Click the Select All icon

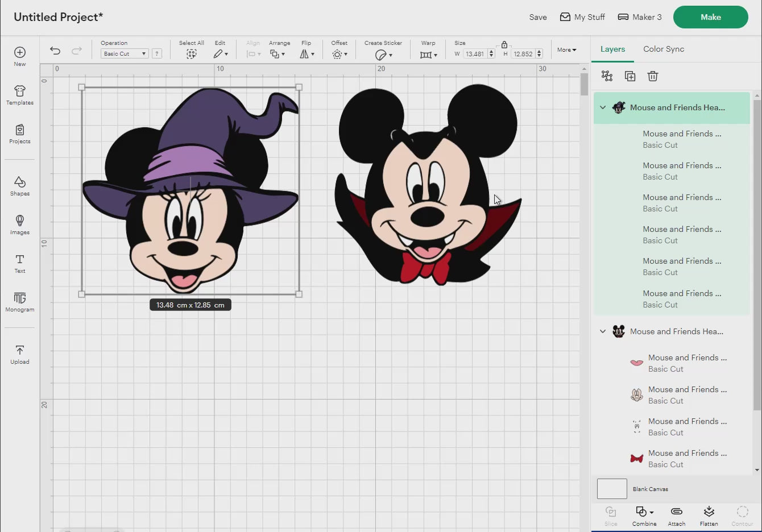click(x=192, y=53)
